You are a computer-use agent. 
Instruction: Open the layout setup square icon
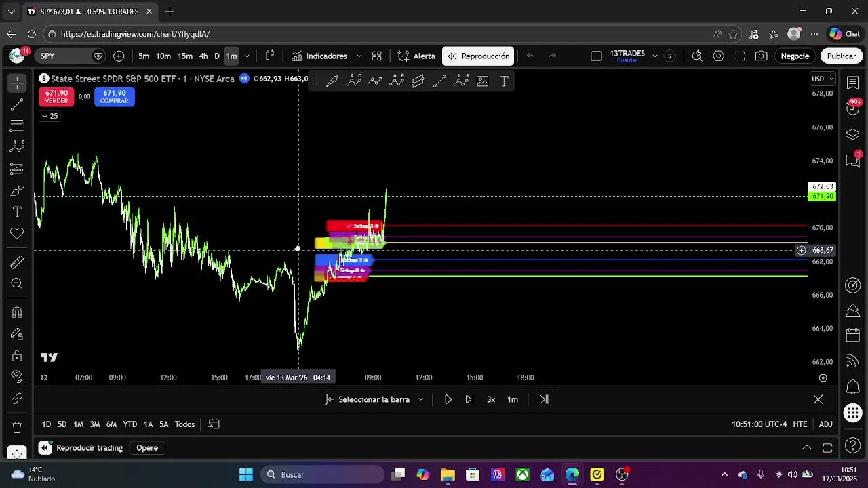click(x=596, y=56)
